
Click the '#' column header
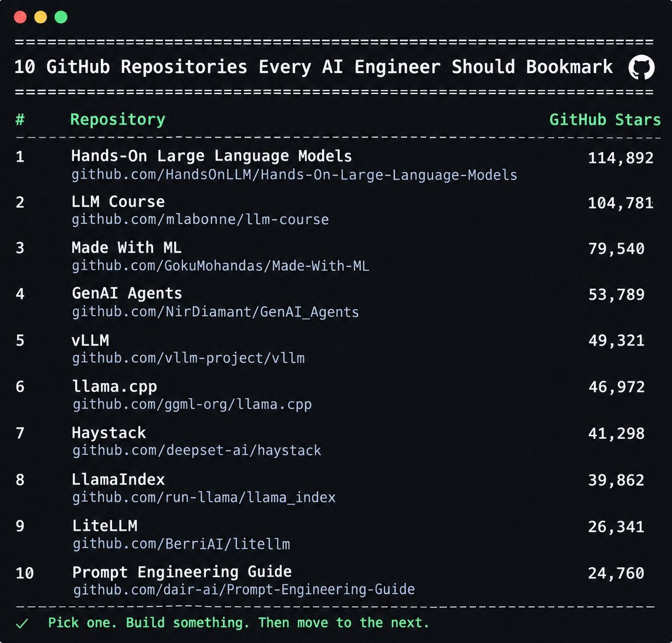tap(20, 120)
